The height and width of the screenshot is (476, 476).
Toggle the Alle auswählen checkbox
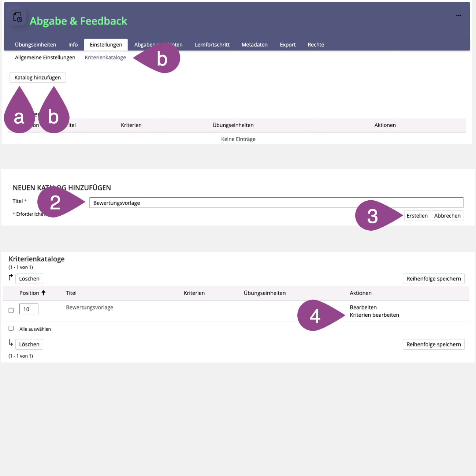[x=11, y=328]
